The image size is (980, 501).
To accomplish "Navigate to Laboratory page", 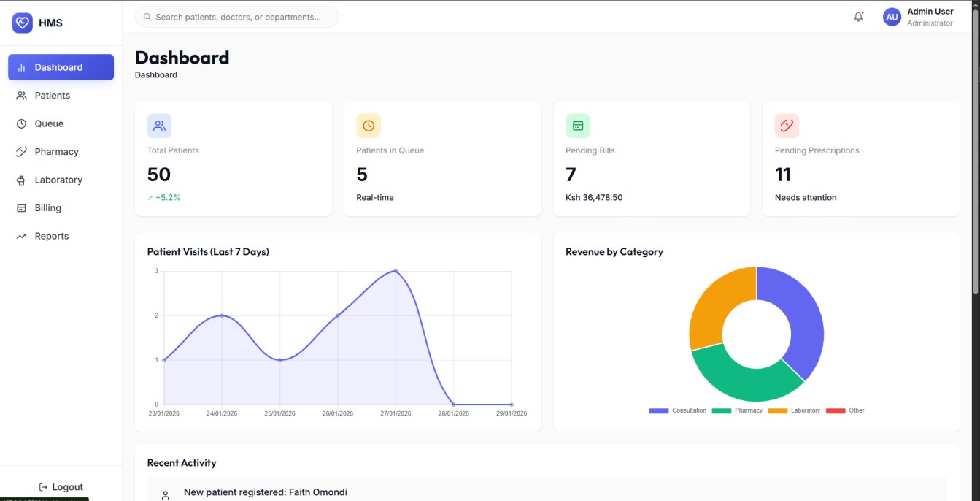I will tap(58, 180).
